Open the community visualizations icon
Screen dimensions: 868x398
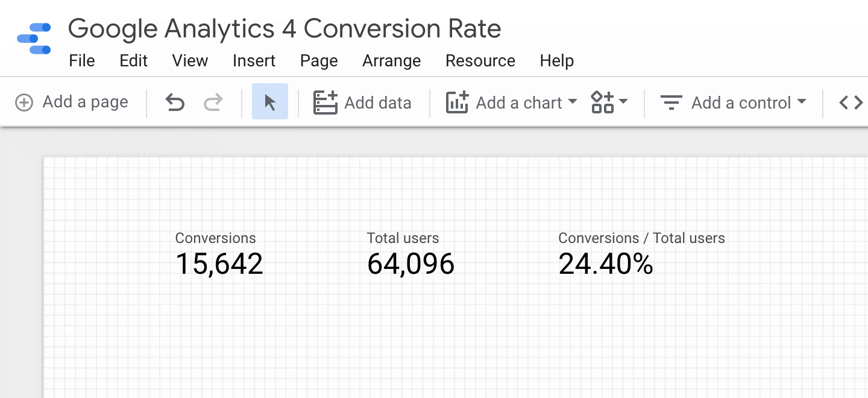pos(602,102)
